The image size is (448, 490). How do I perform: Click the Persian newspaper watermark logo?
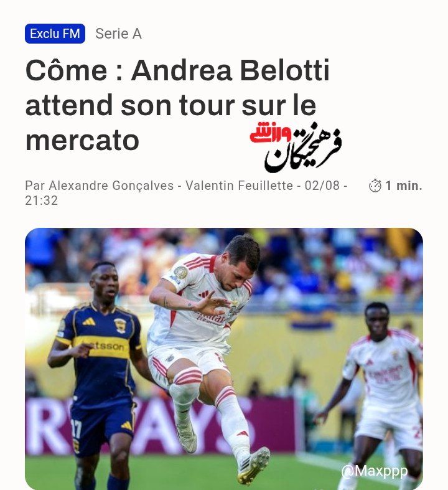(x=296, y=147)
